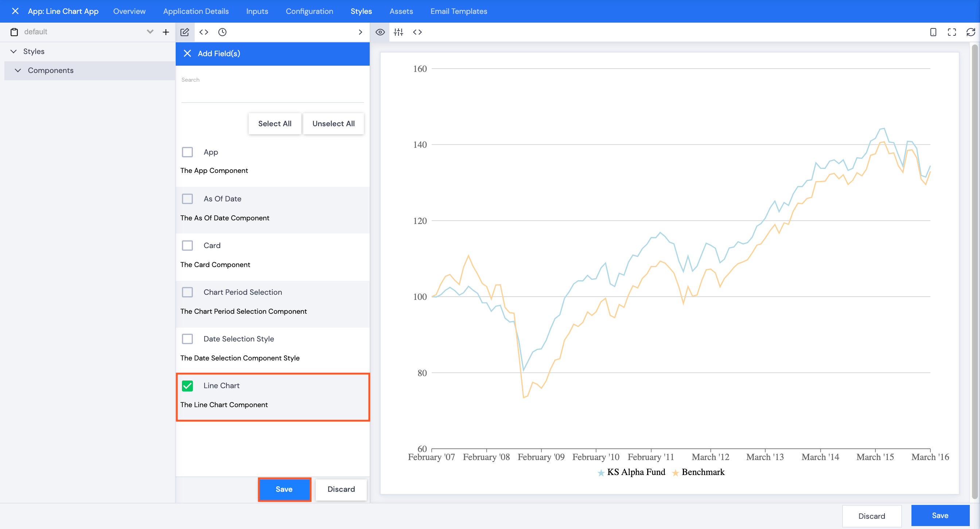Open the settings sliders icon above the chart
980x529 pixels.
coord(399,32)
